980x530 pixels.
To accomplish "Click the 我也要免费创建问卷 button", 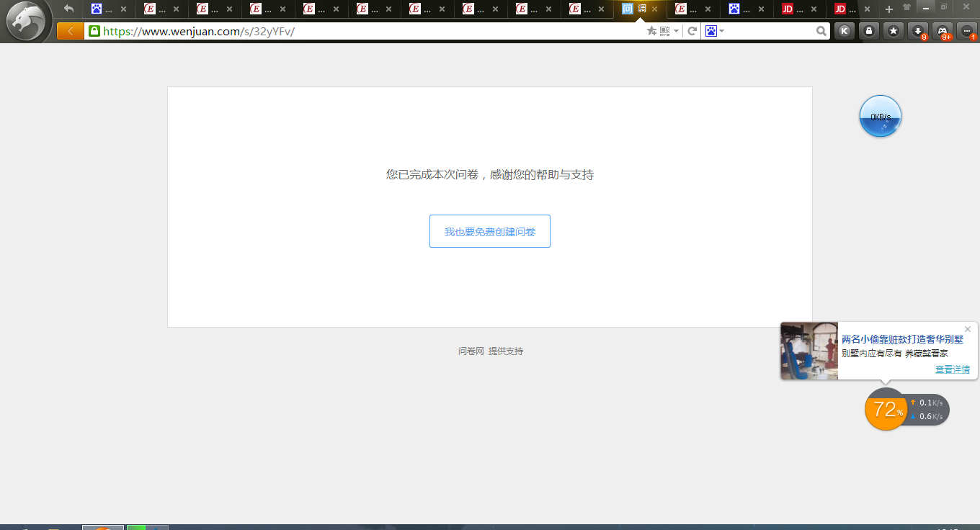I will (x=490, y=231).
